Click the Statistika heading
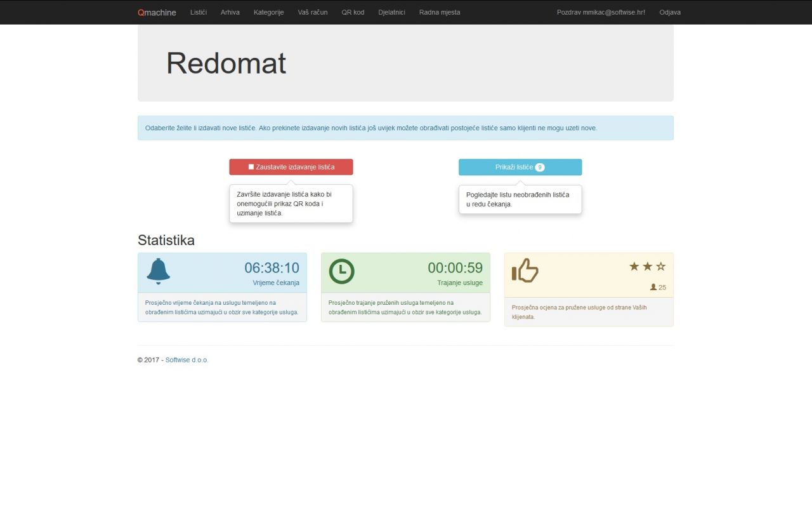The width and height of the screenshot is (812, 508). point(166,240)
